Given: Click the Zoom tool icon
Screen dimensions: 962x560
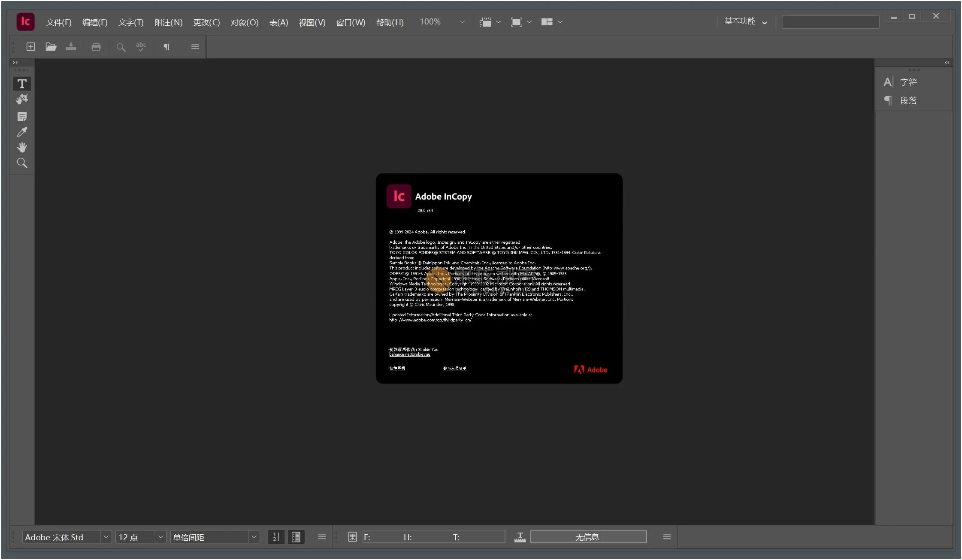Looking at the screenshot, I should click(22, 164).
